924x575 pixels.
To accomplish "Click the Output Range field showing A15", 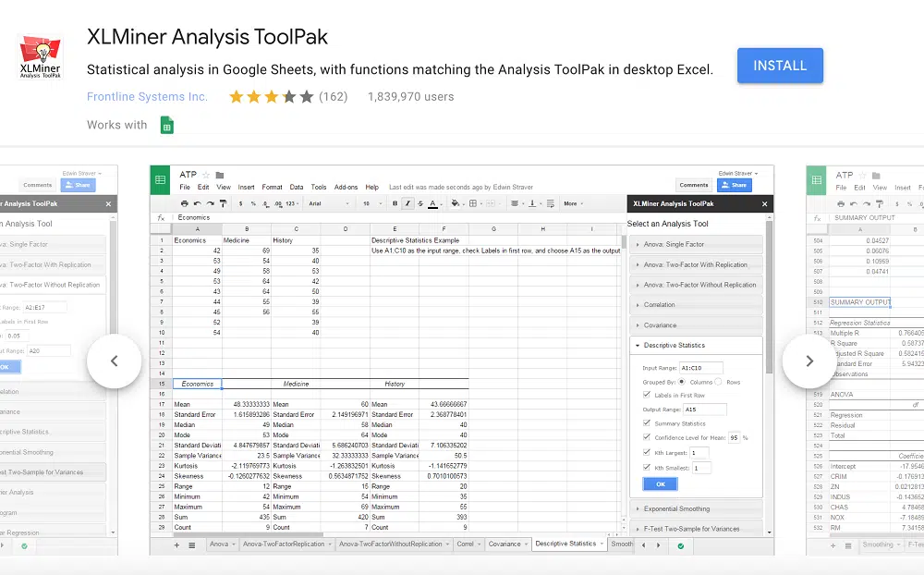I will (x=705, y=410).
